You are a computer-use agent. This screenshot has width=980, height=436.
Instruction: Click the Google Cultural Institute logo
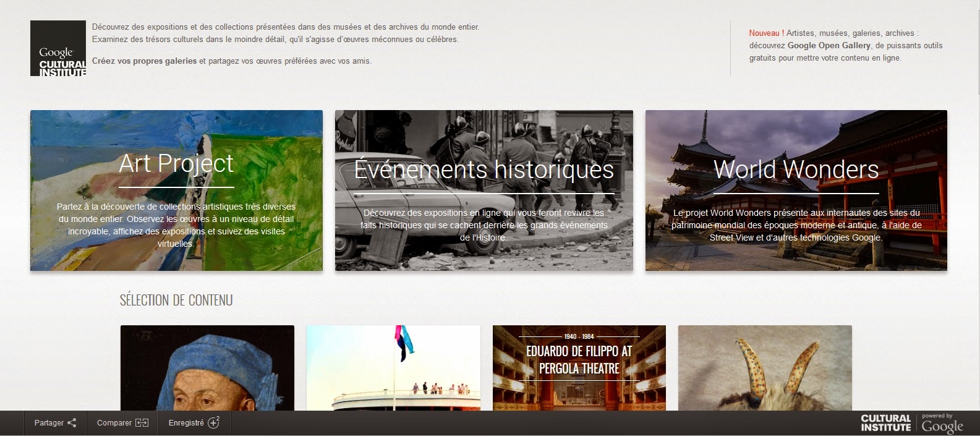(x=58, y=48)
